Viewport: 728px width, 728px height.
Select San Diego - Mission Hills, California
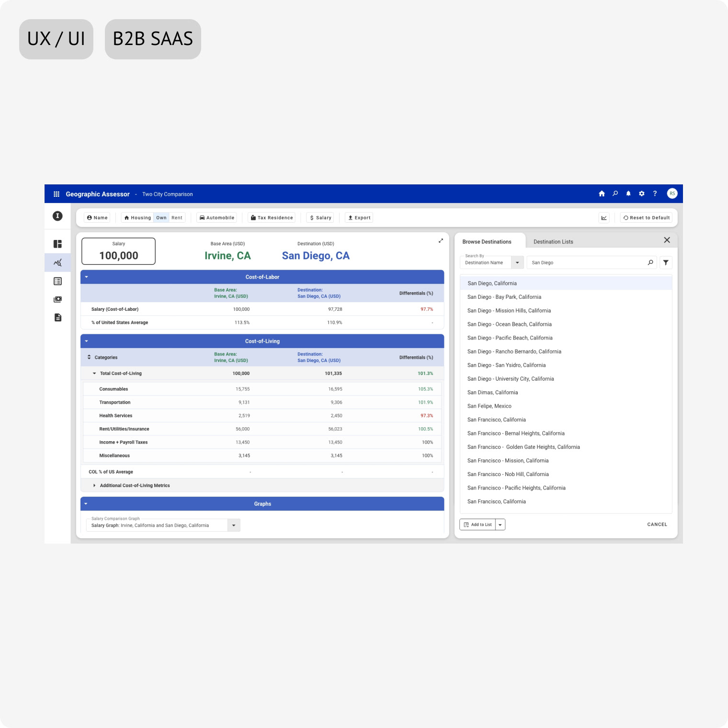pos(566,311)
